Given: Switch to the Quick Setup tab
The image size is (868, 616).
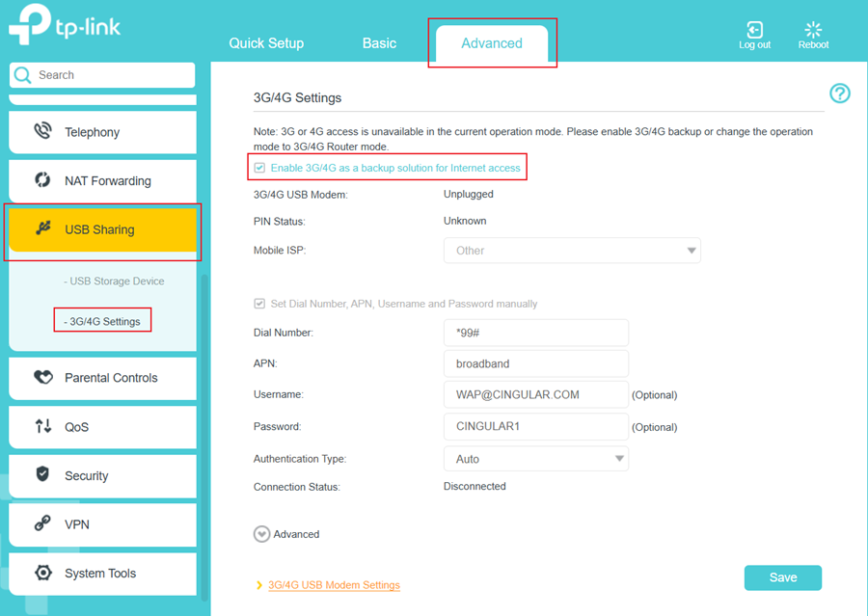Looking at the screenshot, I should click(x=266, y=42).
